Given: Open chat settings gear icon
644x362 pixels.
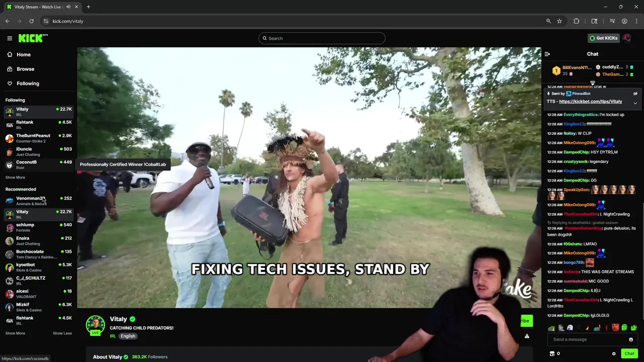Looking at the screenshot, I should click(x=614, y=353).
